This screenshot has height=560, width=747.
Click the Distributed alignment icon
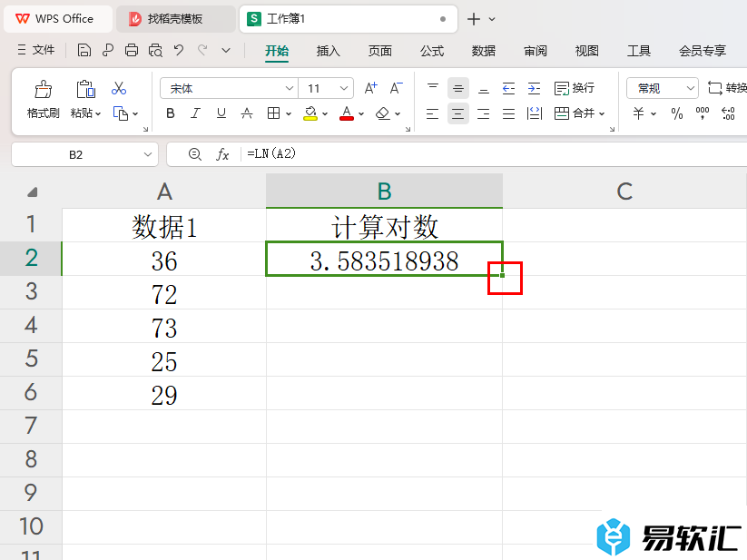[x=535, y=113]
